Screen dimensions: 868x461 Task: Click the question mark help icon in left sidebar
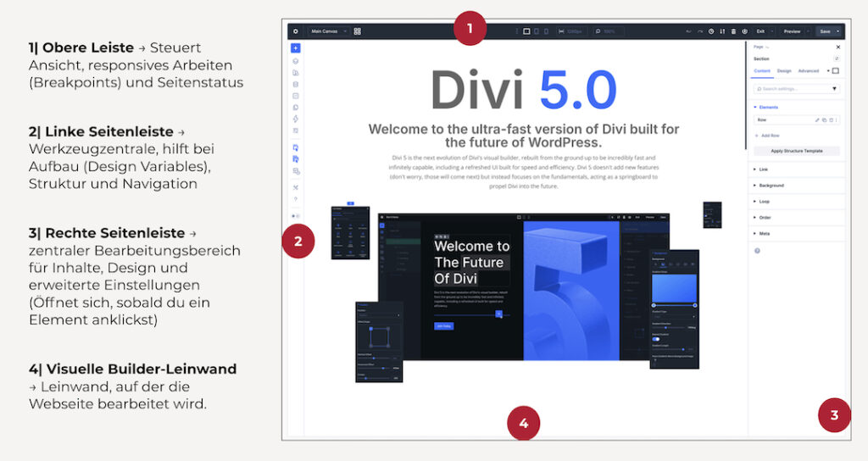click(296, 199)
